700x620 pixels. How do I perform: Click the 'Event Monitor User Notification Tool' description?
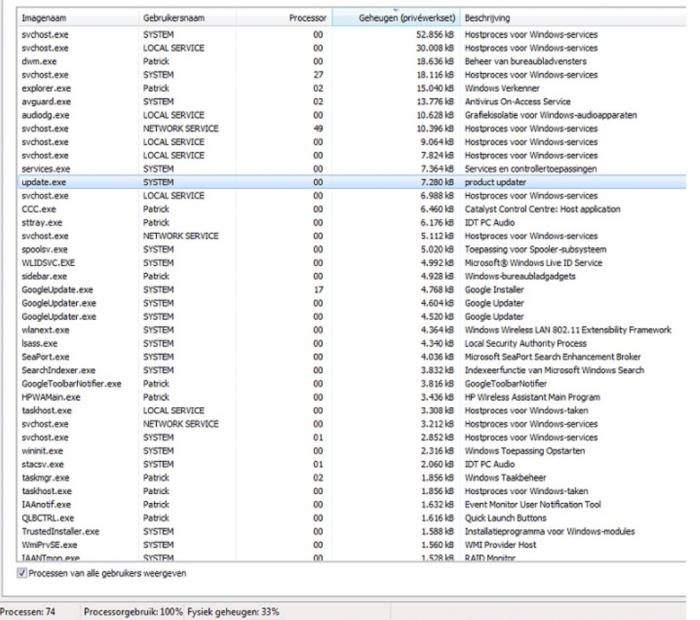(533, 504)
